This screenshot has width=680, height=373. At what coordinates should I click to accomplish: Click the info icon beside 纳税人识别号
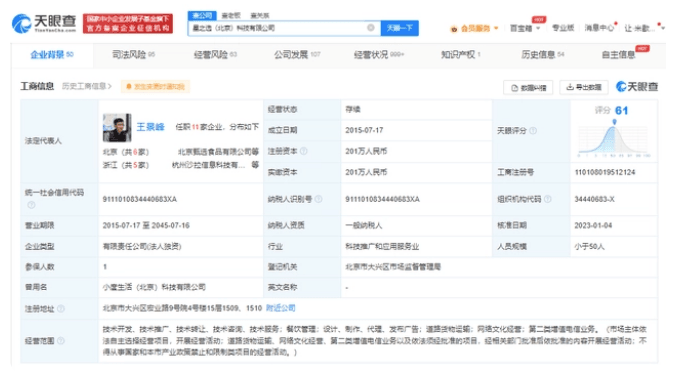318,199
